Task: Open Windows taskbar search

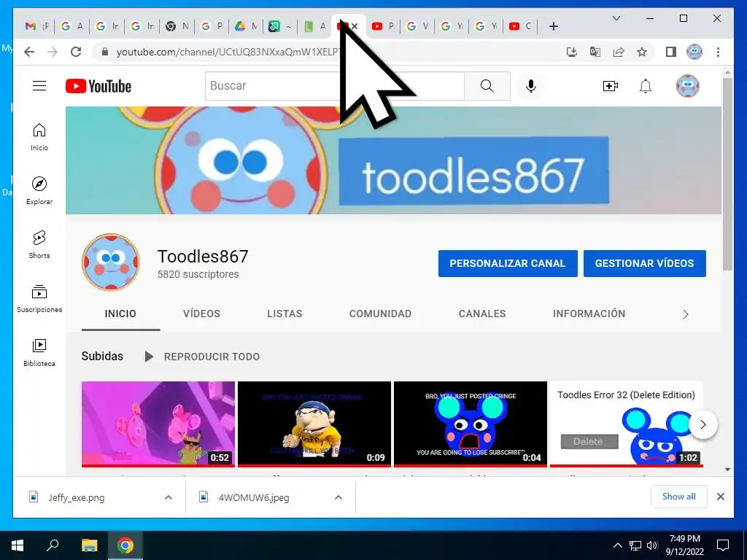Action: click(x=53, y=545)
